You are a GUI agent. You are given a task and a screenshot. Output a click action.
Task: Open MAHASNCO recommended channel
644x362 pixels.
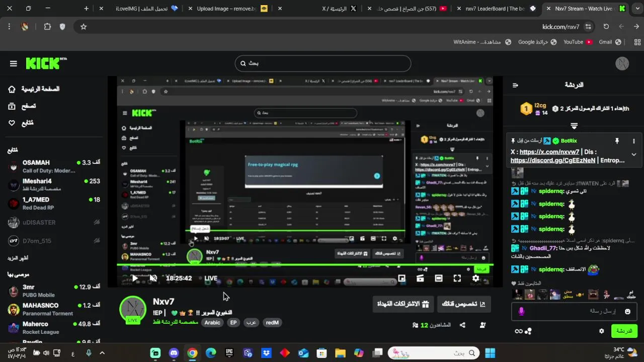53,309
